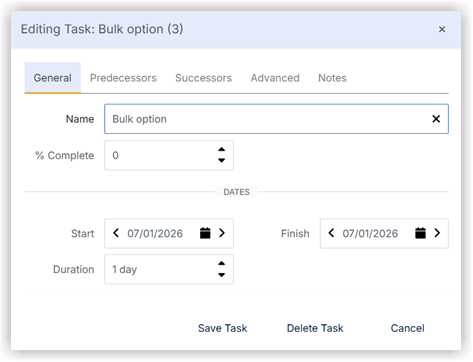The height and width of the screenshot is (362, 473).
Task: Switch to the Advanced tab
Action: [x=275, y=78]
